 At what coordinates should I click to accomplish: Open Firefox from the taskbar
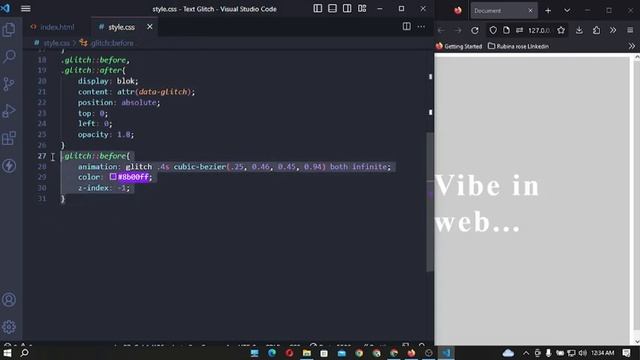click(411, 353)
